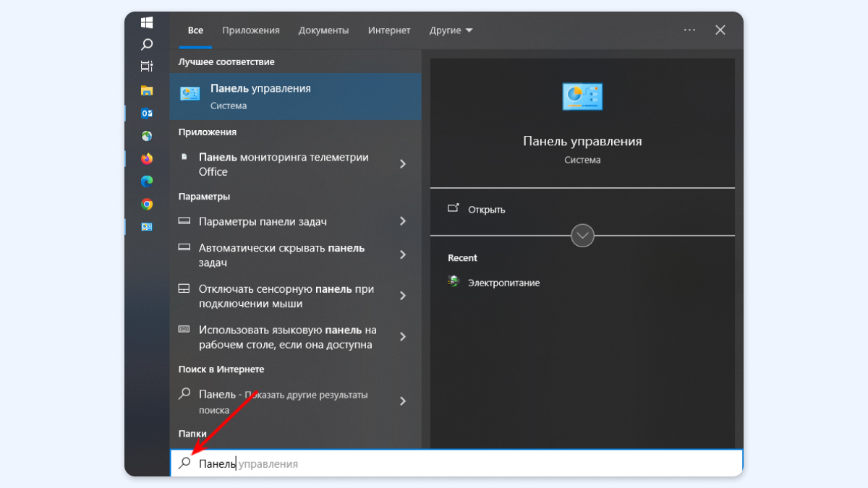Viewport: 868px width, 488px height.
Task: Launch Firefox from the taskbar
Action: (x=147, y=158)
